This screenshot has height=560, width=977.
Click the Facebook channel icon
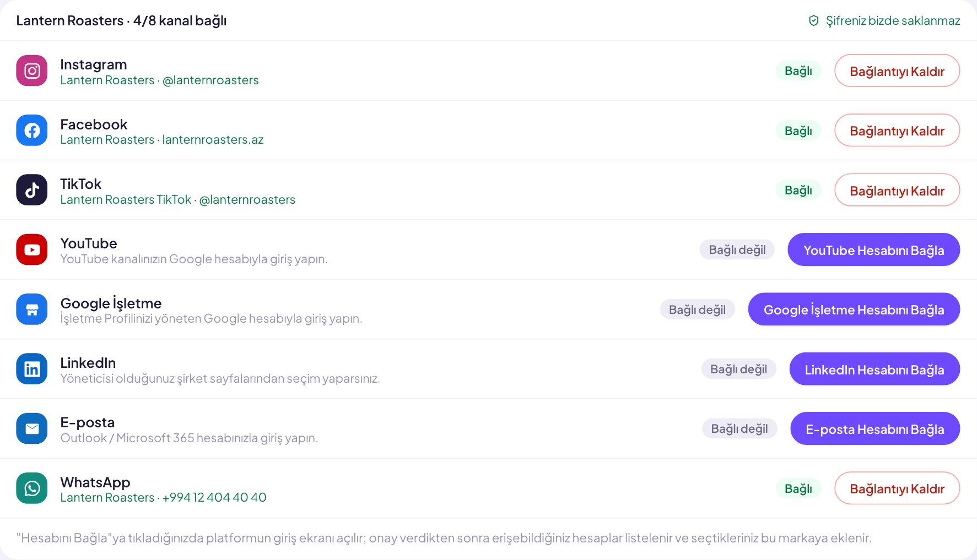(x=32, y=131)
